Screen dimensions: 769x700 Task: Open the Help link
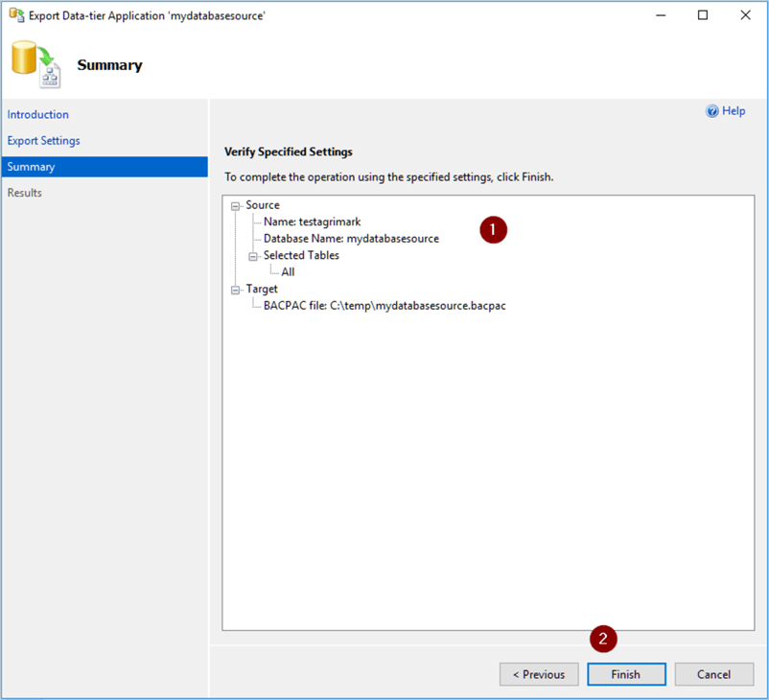(x=734, y=111)
